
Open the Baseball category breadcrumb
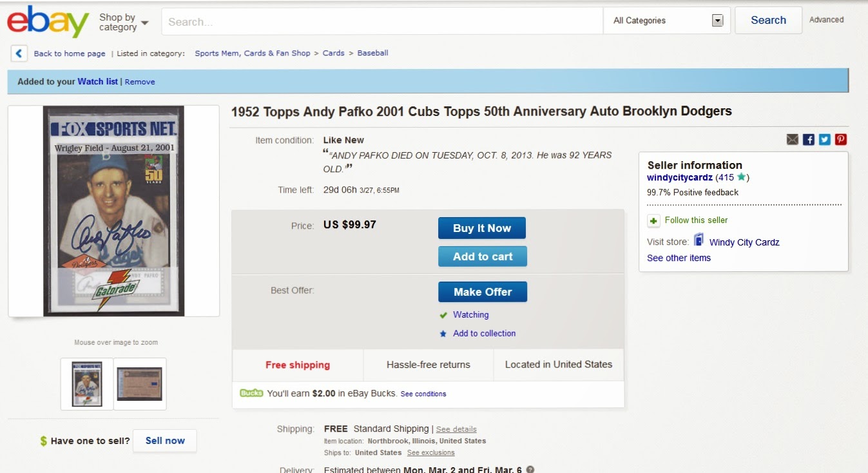[x=372, y=53]
